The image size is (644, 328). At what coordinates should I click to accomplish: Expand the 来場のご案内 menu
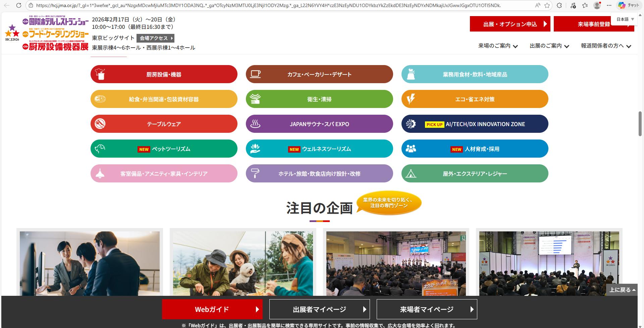pos(498,46)
